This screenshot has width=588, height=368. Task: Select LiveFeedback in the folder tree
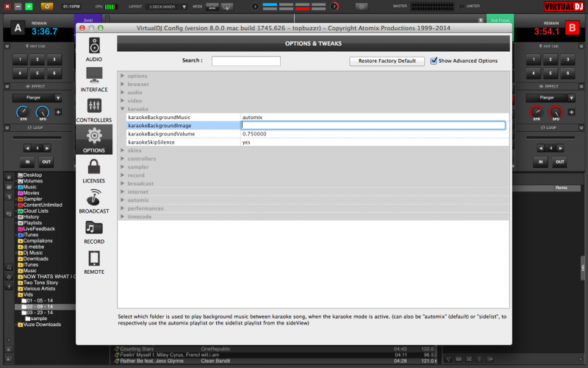[x=39, y=229]
